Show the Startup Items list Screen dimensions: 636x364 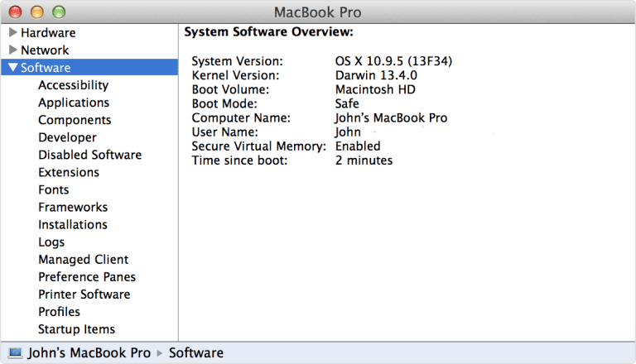click(x=77, y=329)
